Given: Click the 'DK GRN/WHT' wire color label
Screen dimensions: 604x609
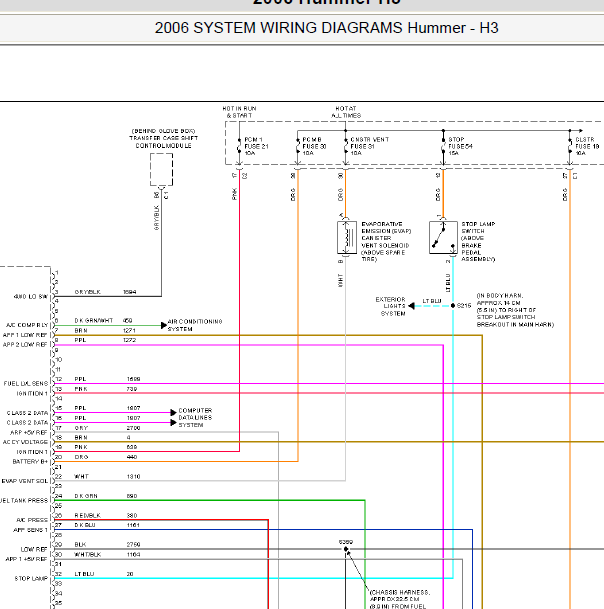Looking at the screenshot, I should (x=94, y=321).
